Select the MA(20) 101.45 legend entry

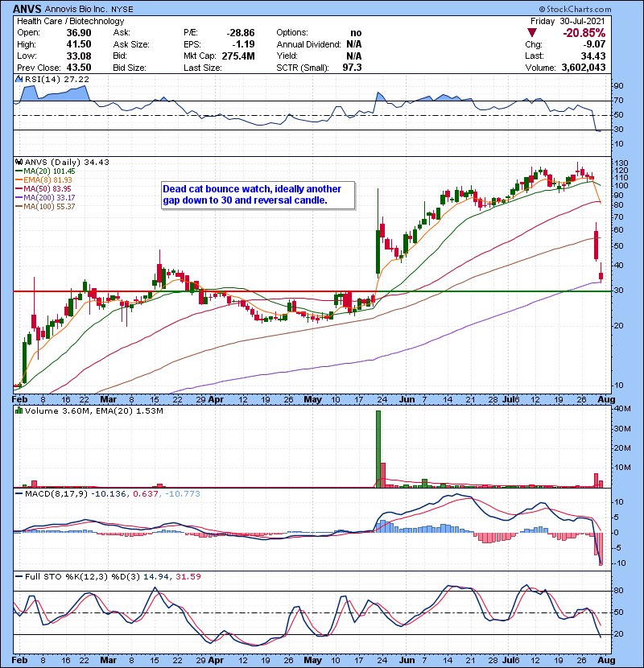pyautogui.click(x=46, y=171)
